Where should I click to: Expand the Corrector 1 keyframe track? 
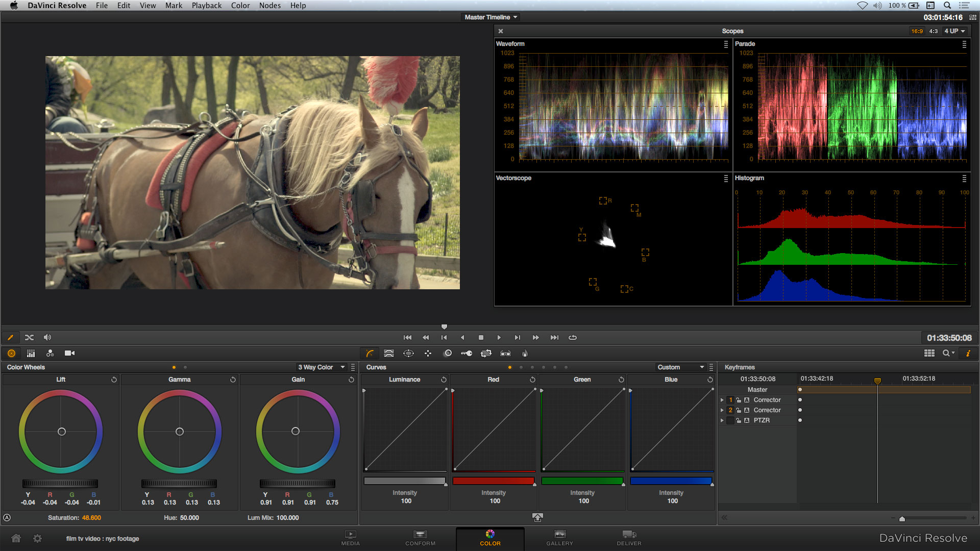pyautogui.click(x=722, y=400)
